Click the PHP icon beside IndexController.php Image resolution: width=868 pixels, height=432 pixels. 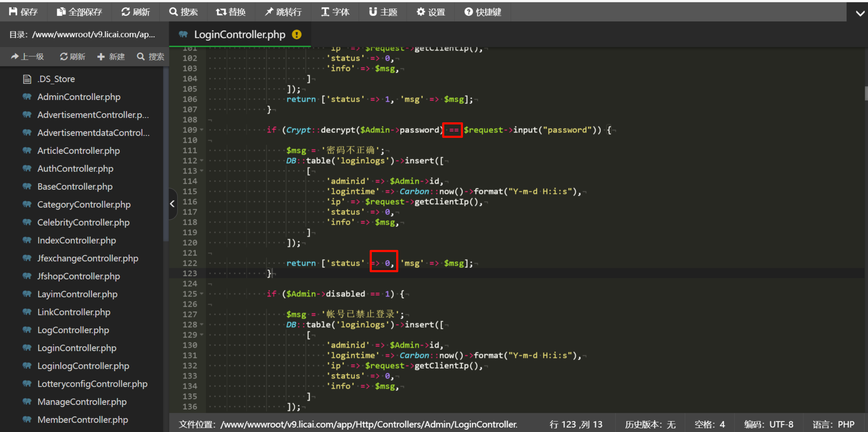pyautogui.click(x=27, y=240)
